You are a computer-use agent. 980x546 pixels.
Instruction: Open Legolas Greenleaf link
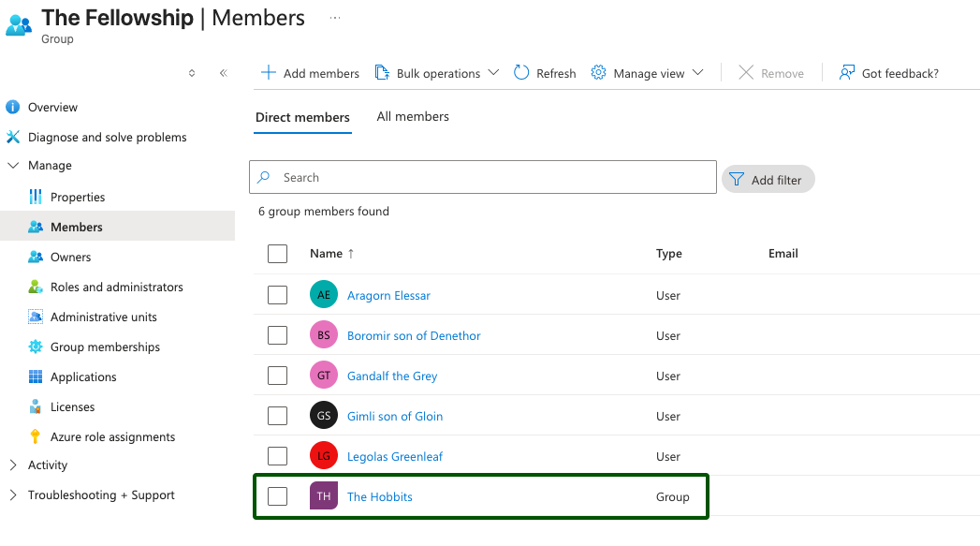pyautogui.click(x=395, y=457)
